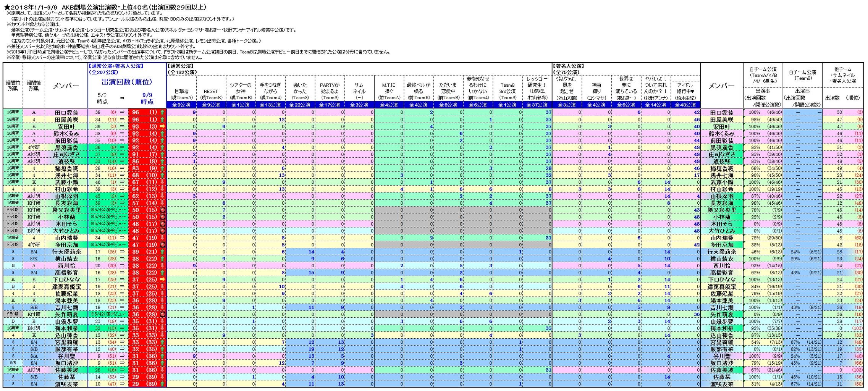Click the red down arrow in 山邉歩夢's row
Viewport: 868px width, 391px height.
[x=162, y=321]
